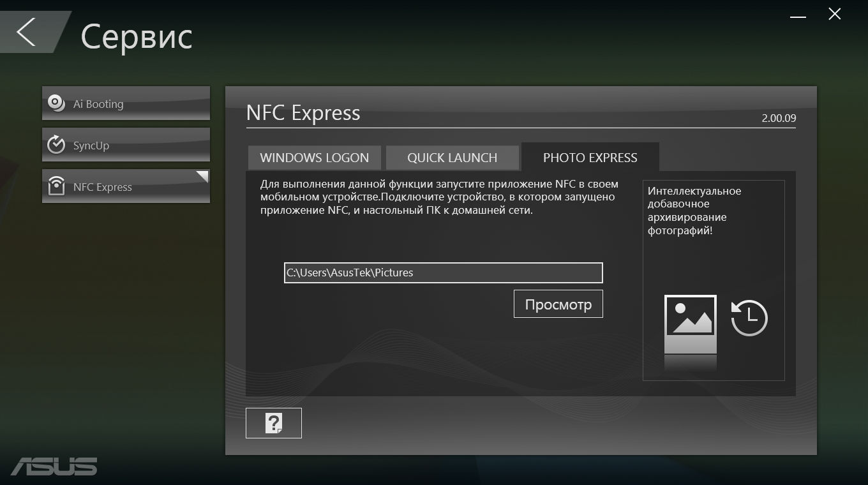Click the Интеллектуальное добавочное архивирование description

(694, 211)
